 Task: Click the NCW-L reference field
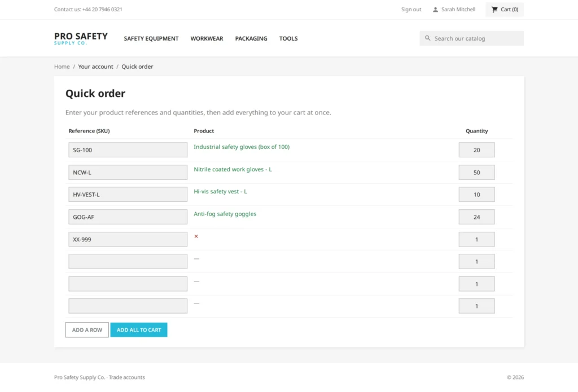pos(128,173)
